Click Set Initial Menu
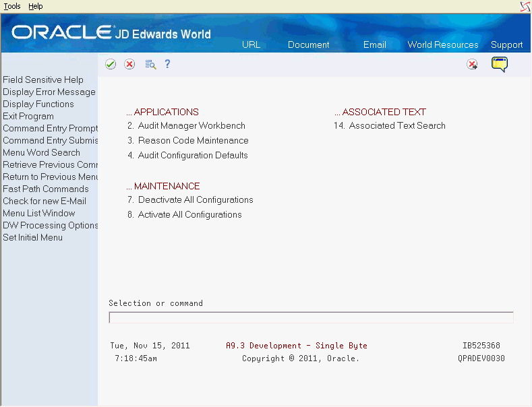 pos(32,237)
